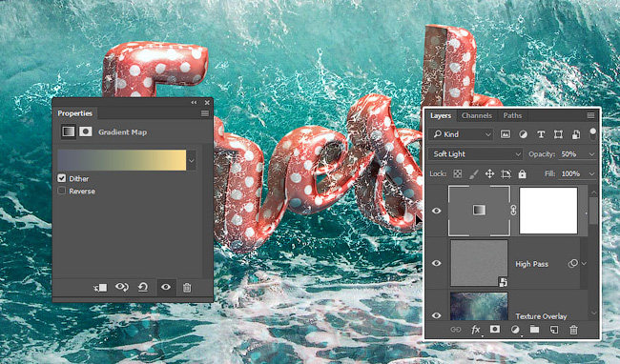Filter for adjustment layers icon

(523, 134)
